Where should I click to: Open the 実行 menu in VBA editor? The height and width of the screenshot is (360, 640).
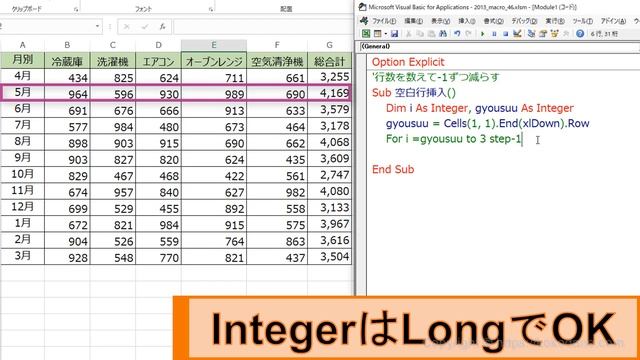[555, 21]
